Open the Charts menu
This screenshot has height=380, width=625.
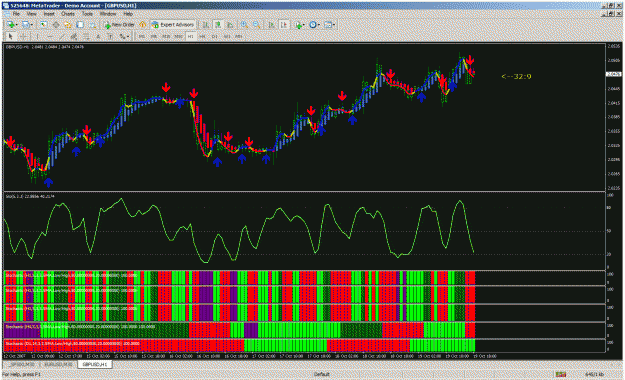68,14
